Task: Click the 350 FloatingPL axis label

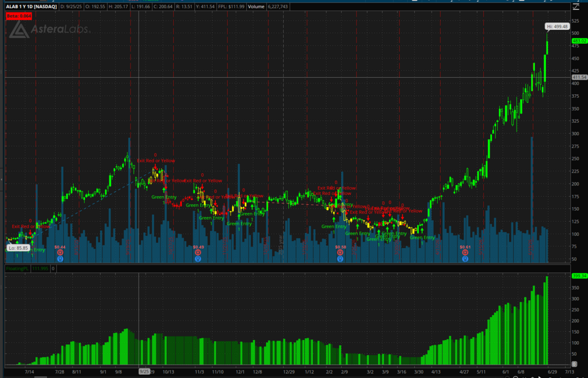Action: coord(575,288)
